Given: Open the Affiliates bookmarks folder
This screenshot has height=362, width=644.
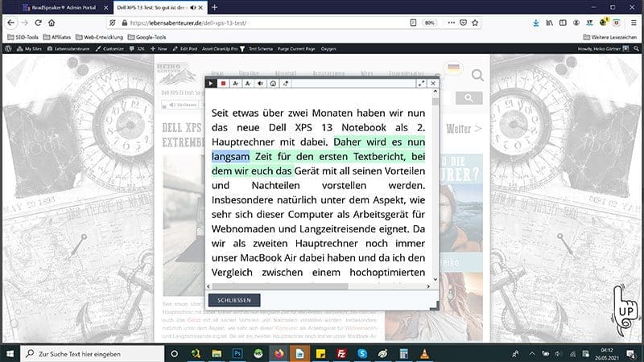Looking at the screenshot, I should (57, 37).
